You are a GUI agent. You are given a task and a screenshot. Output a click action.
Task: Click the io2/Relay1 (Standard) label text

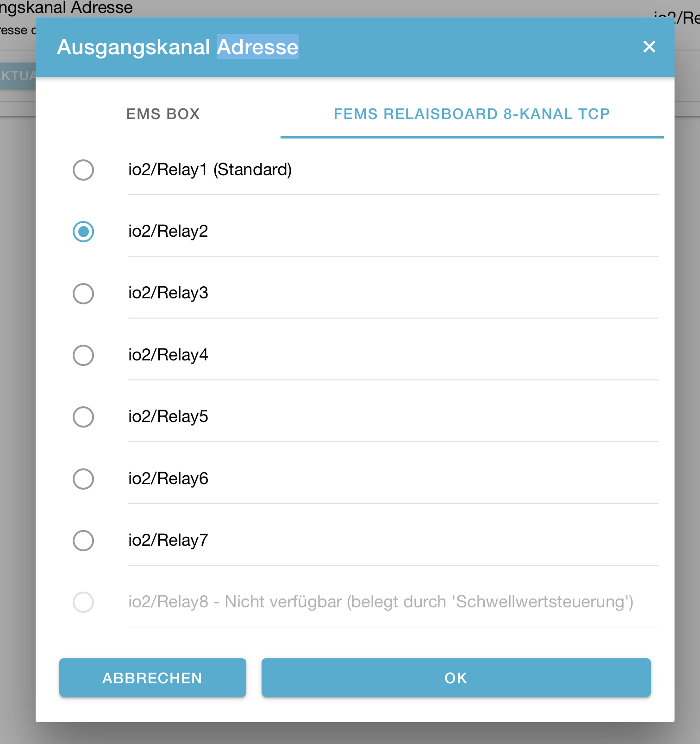pyautogui.click(x=210, y=170)
